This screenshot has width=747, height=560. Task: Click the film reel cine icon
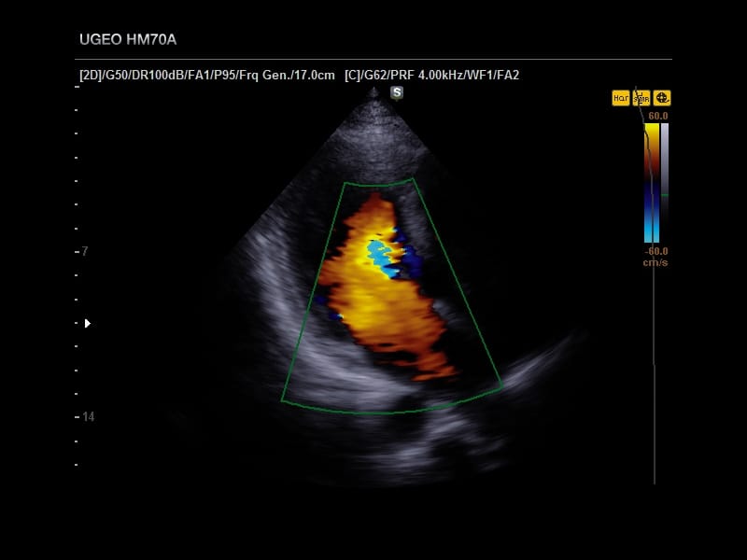tap(662, 98)
